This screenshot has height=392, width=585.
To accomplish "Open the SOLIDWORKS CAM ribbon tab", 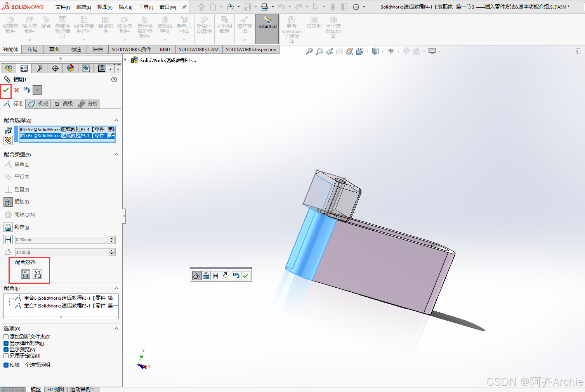I will click(x=199, y=49).
